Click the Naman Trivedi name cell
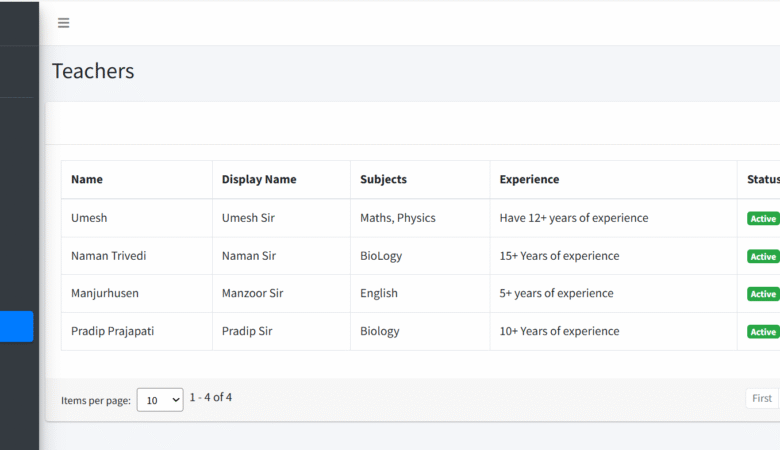The height and width of the screenshot is (450, 780). [x=108, y=256]
